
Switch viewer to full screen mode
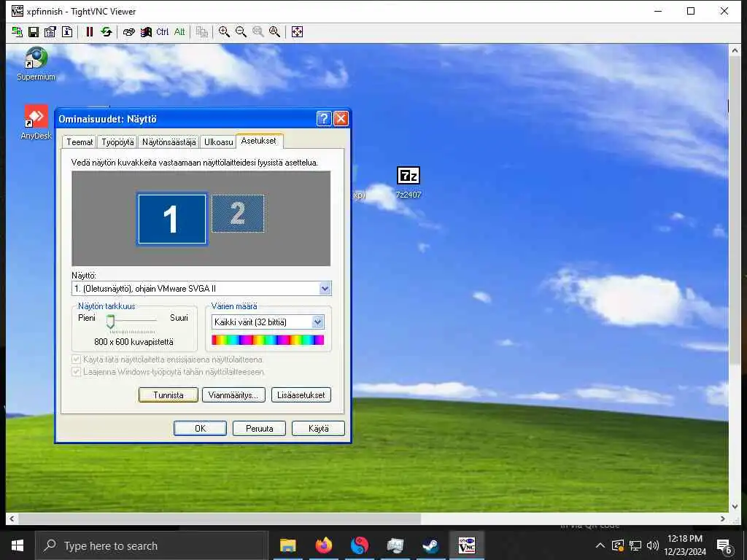pyautogui.click(x=297, y=32)
